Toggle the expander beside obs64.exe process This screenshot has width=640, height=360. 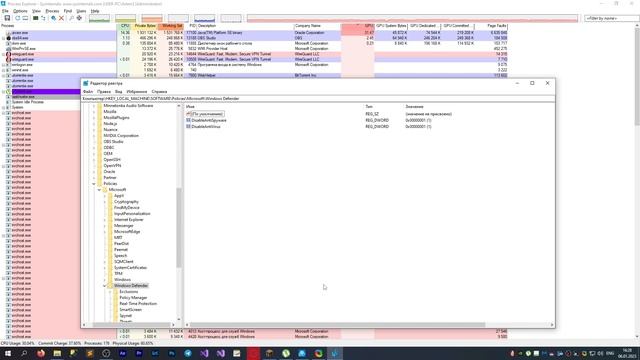(x=4, y=38)
